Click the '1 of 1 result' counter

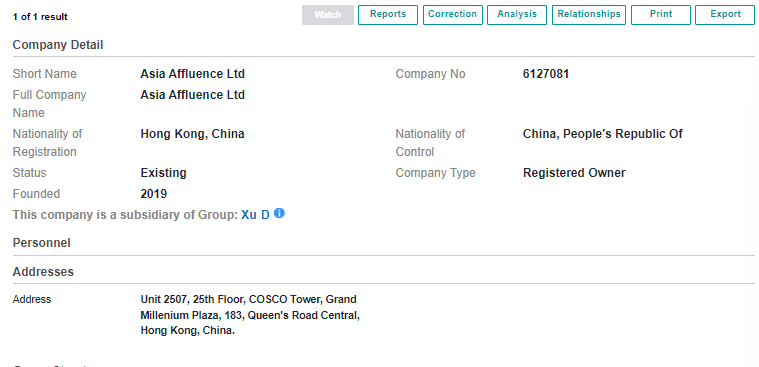pyautogui.click(x=40, y=17)
